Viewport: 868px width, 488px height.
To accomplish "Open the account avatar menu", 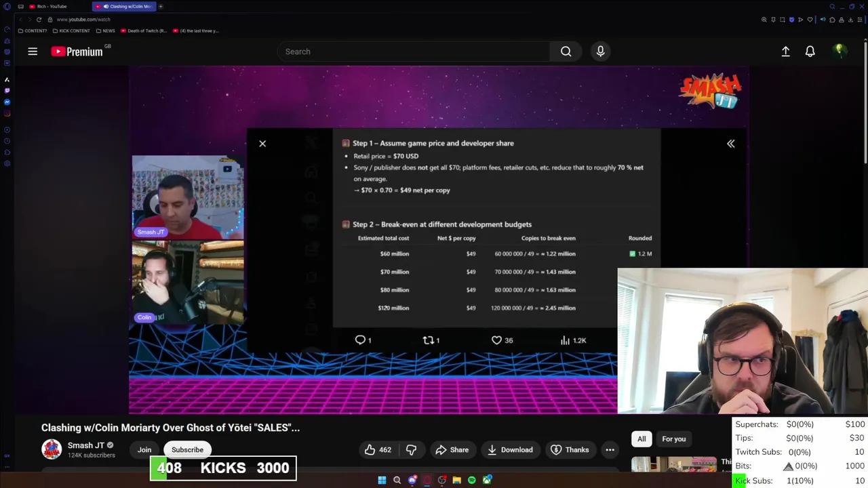I will pyautogui.click(x=840, y=51).
